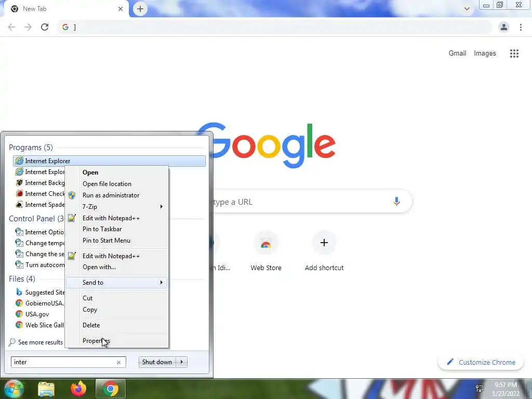Image resolution: width=532 pixels, height=399 pixels.
Task: Click the Add shortcut plus icon
Action: pos(324,243)
